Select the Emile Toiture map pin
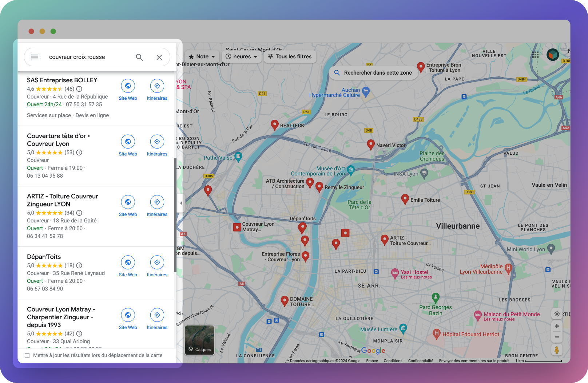The image size is (588, 383). click(405, 199)
